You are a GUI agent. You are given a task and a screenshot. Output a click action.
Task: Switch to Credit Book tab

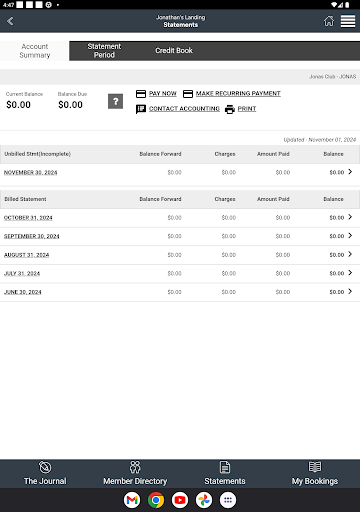coord(174,51)
